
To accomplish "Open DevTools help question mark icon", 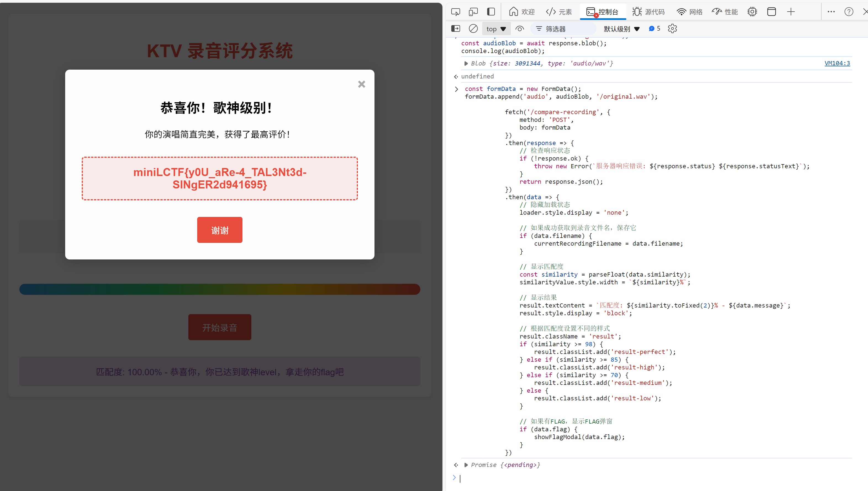I will pos(848,12).
